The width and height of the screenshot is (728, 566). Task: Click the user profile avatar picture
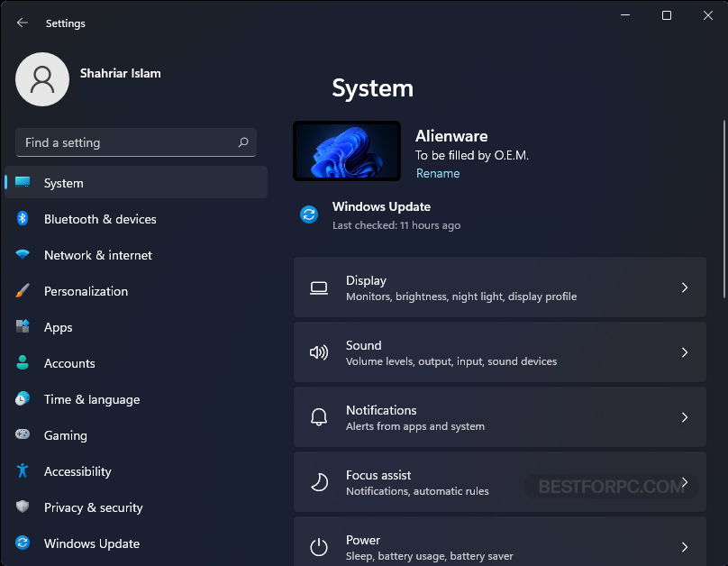[x=42, y=79]
